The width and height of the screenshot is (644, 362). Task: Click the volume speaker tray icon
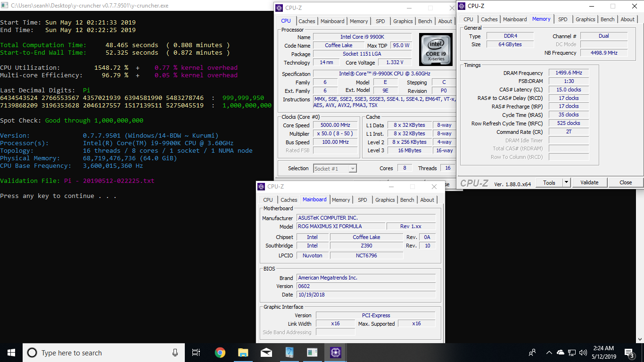coord(583,353)
